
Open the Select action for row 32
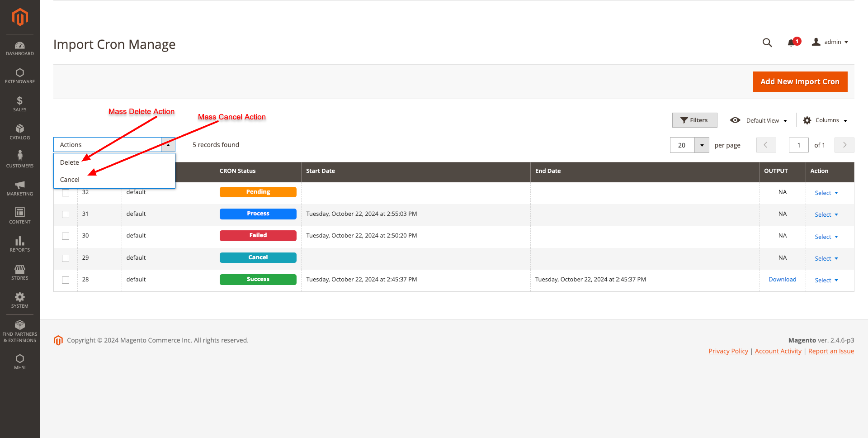pos(826,193)
